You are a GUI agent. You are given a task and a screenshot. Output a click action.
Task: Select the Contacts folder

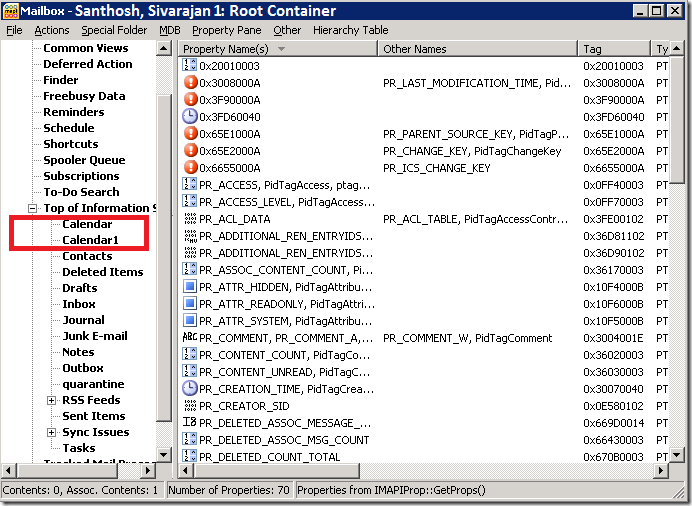pos(87,256)
